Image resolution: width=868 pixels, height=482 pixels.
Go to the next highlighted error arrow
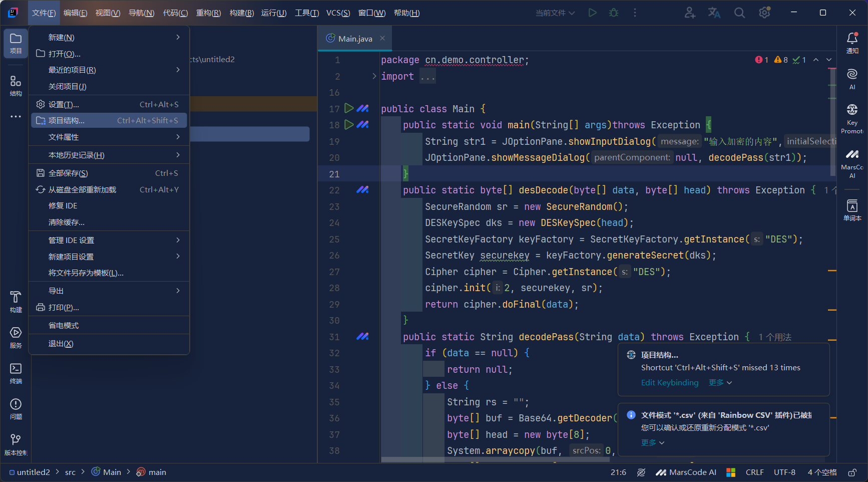click(829, 60)
